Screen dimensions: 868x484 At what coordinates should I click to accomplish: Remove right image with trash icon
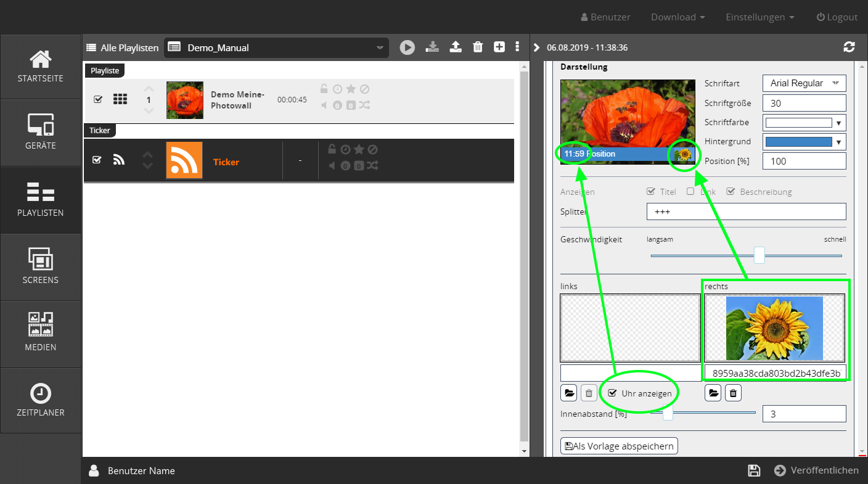tap(732, 393)
